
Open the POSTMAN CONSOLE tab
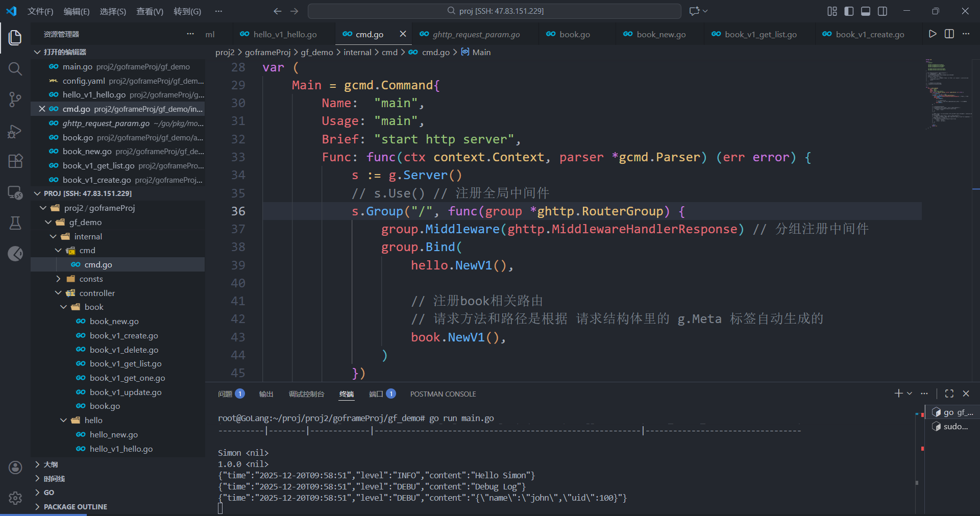point(443,394)
